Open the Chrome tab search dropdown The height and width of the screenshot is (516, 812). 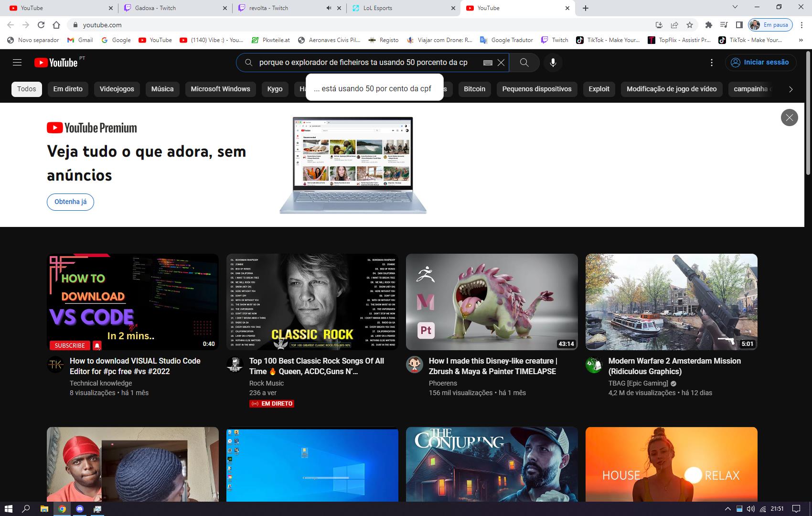click(x=735, y=7)
